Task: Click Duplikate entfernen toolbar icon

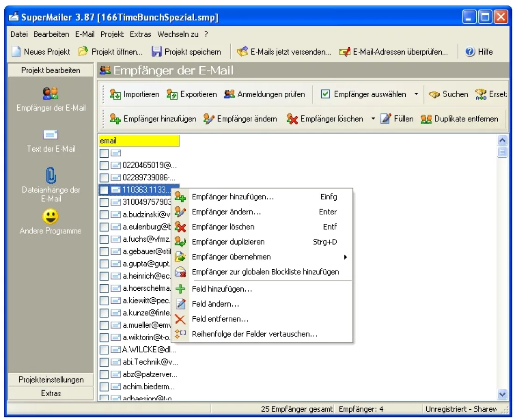Action: 426,119
